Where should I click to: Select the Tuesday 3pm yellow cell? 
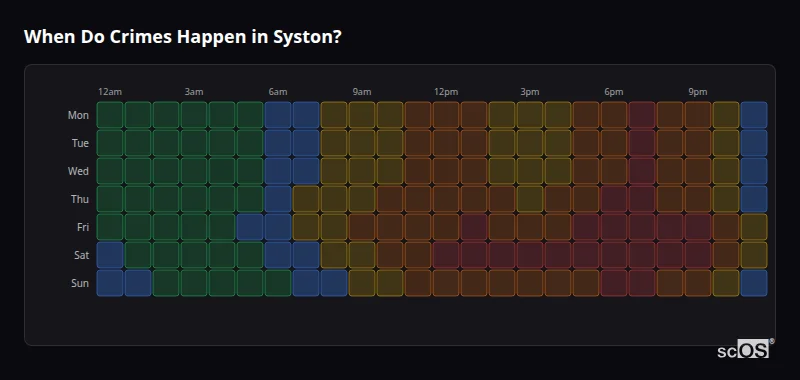[x=530, y=143]
